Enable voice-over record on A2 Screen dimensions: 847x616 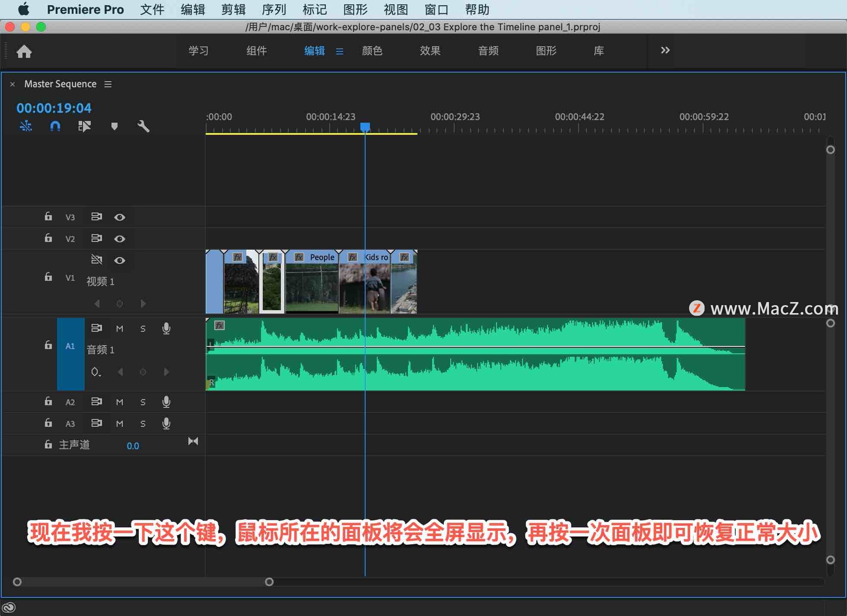[166, 402]
